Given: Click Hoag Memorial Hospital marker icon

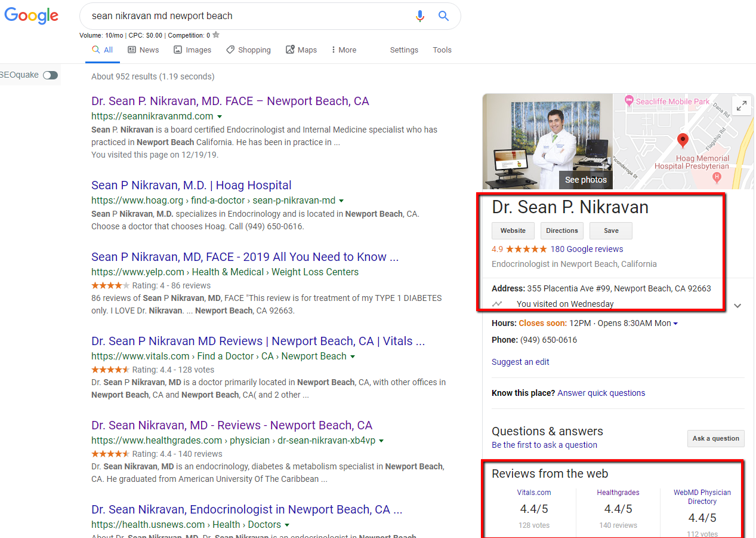Looking at the screenshot, I should [717, 177].
